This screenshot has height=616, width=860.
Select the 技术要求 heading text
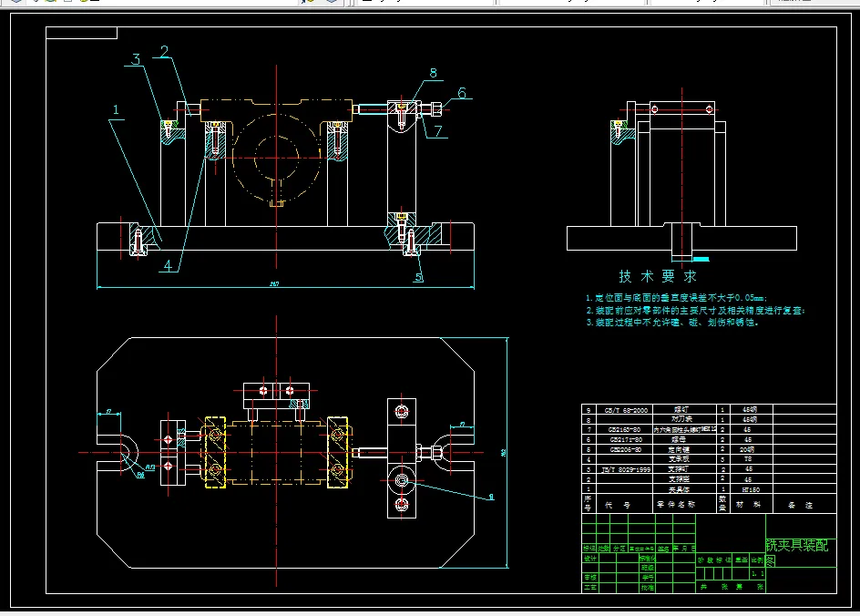[x=658, y=276]
